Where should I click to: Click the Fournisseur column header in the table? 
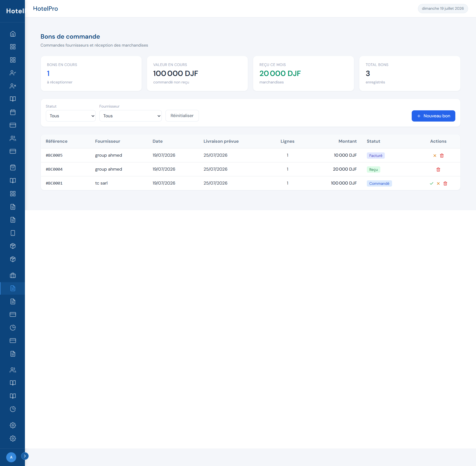click(108, 141)
